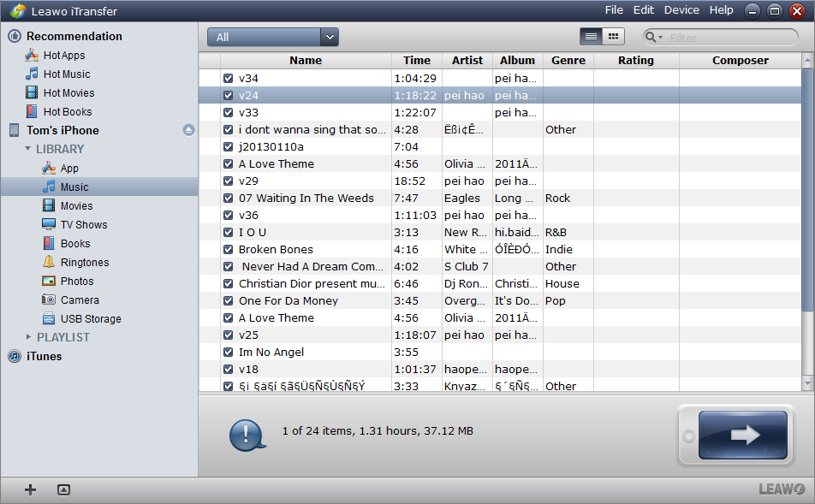Sort tracks by Name column header
Viewport: 815px width, 504px height.
(306, 60)
